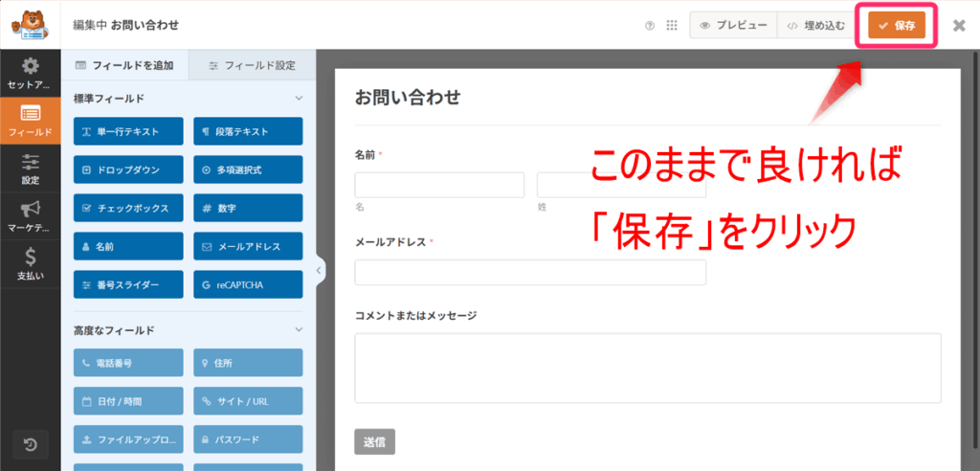
Task: Add a Number Slider field
Action: click(129, 284)
